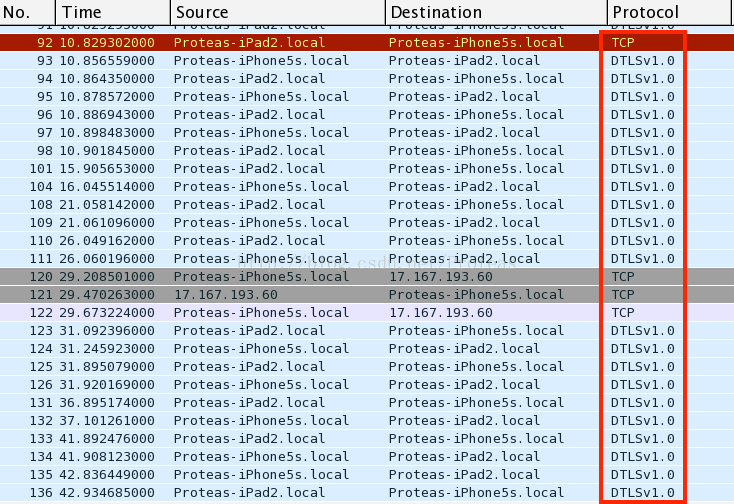This screenshot has width=734, height=504.
Task: Sort by the Source column header
Action: [x=278, y=12]
